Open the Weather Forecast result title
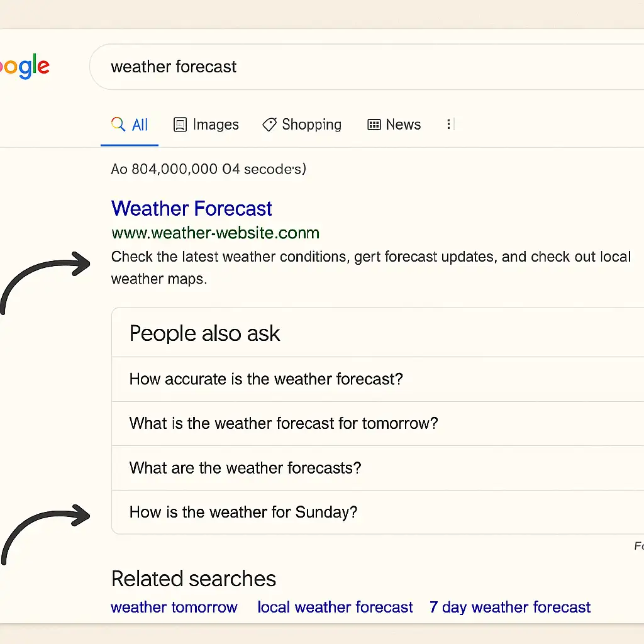 pyautogui.click(x=192, y=209)
